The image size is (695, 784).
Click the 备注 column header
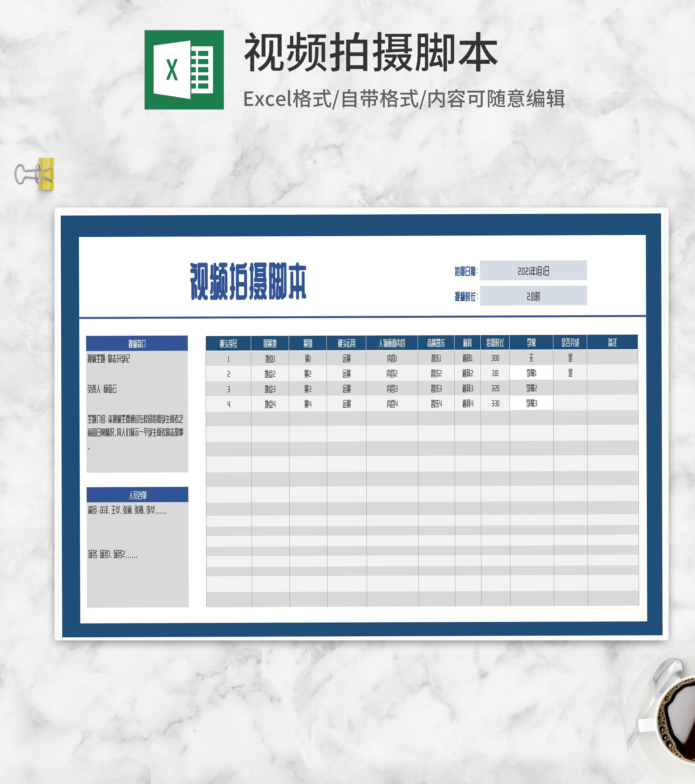coord(612,342)
